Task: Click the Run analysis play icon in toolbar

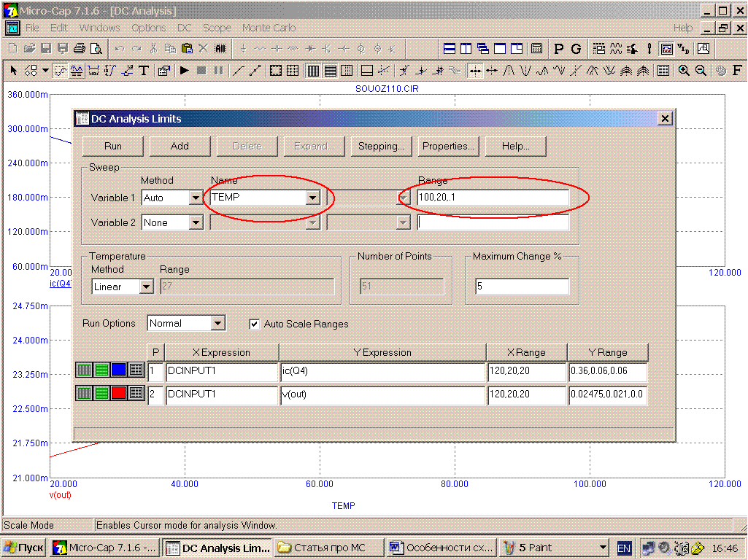Action: [185, 71]
